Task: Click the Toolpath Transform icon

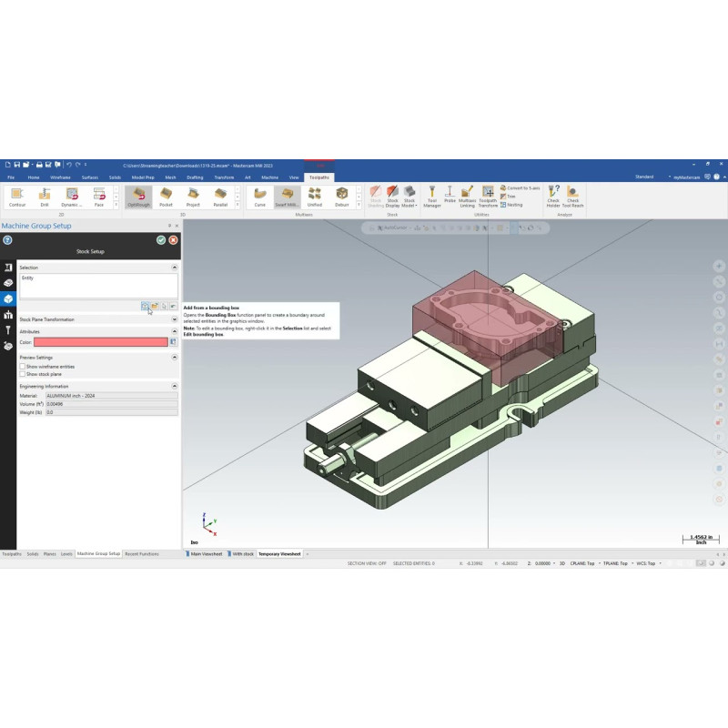Action: [x=488, y=196]
